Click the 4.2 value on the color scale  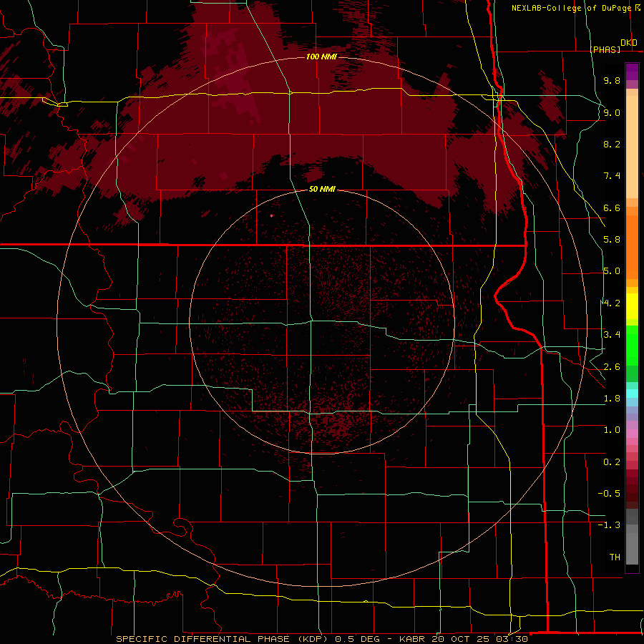[x=612, y=303]
